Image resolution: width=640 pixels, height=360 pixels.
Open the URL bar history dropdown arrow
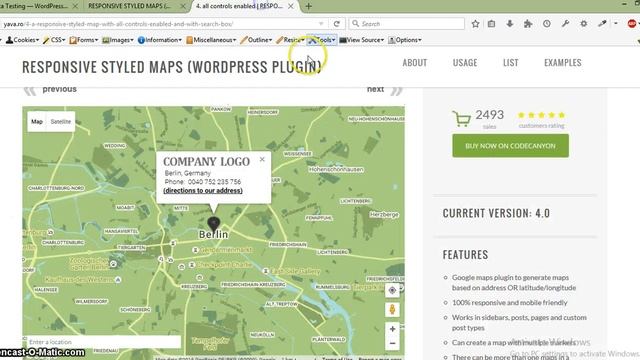[321, 24]
